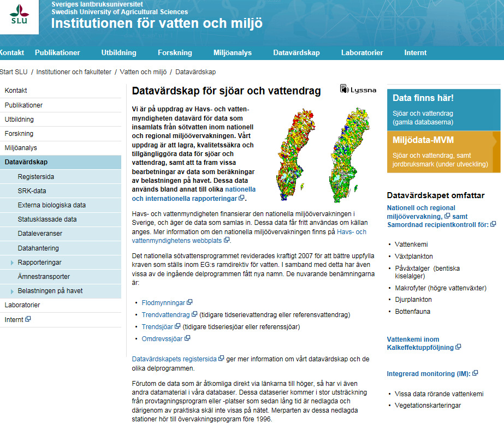
Task: Click 'Vegetationskarteringar' bullet text
Action: pos(428,406)
